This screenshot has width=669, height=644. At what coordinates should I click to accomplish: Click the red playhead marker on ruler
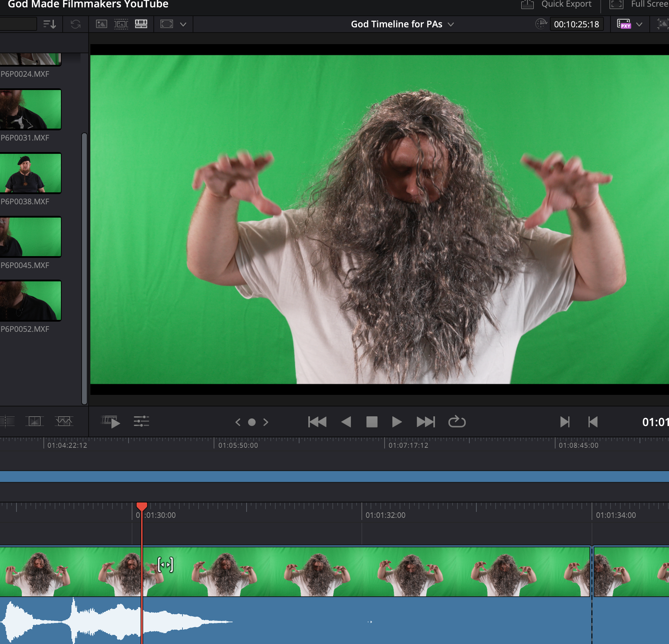coord(142,506)
